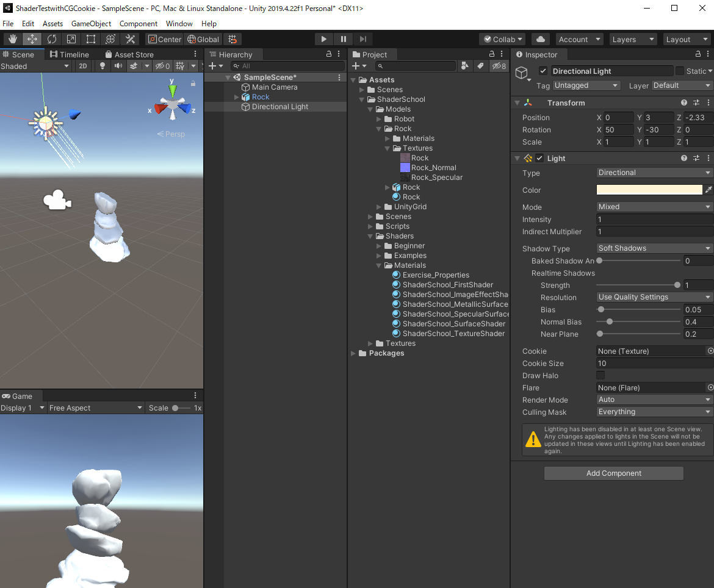This screenshot has height=588, width=714.
Task: Open the Collab dropdown button
Action: coord(503,39)
